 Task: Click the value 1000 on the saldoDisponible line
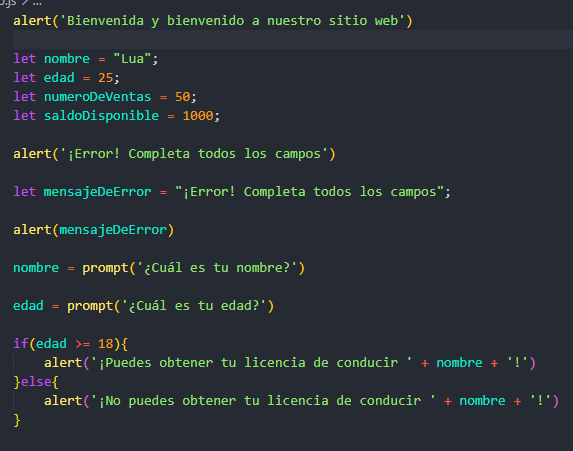(x=198, y=116)
